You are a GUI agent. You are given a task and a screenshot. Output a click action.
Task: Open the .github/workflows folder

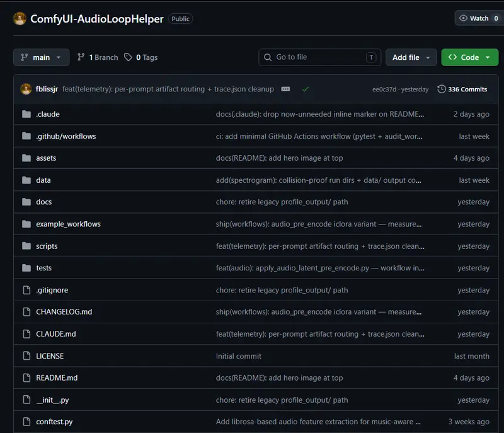[x=66, y=136]
